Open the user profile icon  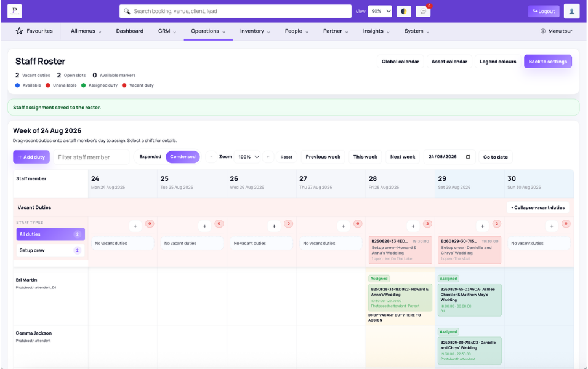click(571, 11)
